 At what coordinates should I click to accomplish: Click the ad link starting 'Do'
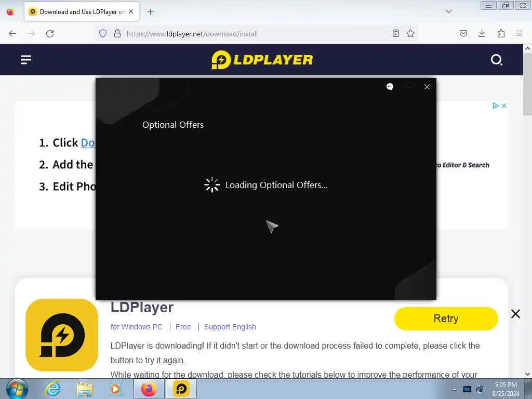(88, 143)
